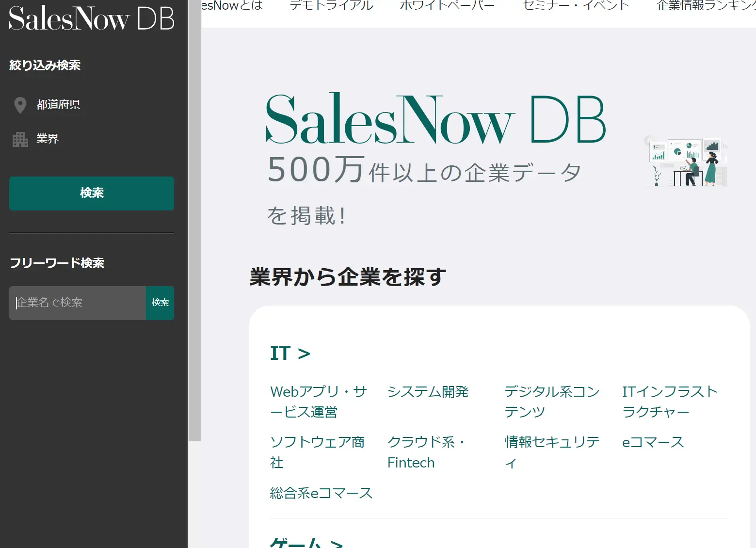This screenshot has height=548, width=756.
Task: Click the フリーワード検索 heading
Action: click(57, 263)
